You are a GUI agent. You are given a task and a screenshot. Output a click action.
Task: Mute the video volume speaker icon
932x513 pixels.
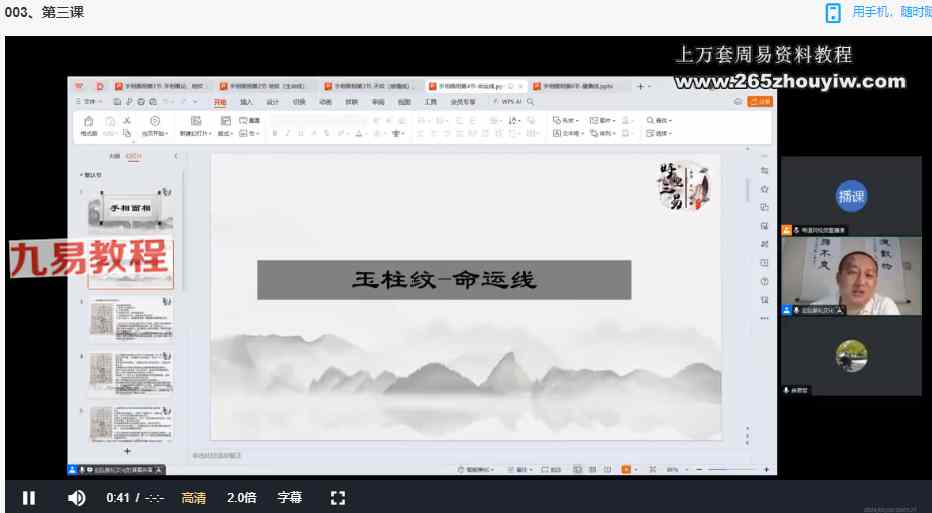76,498
